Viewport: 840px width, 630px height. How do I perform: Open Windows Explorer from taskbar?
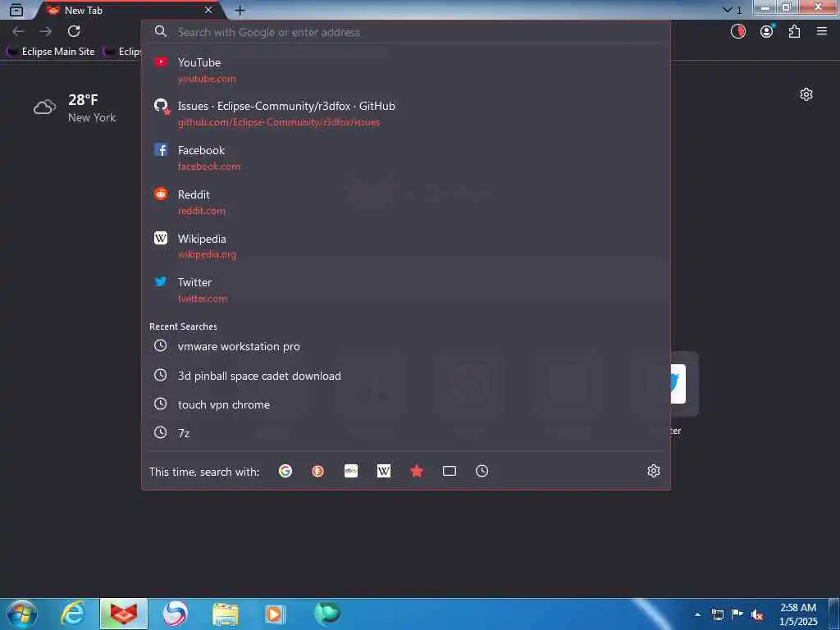coord(226,614)
